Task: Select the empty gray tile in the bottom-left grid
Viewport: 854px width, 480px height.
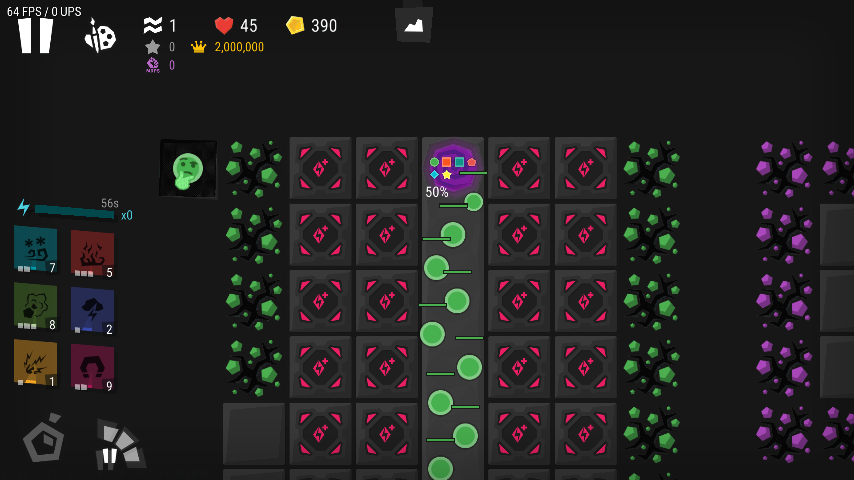Action: pyautogui.click(x=254, y=434)
